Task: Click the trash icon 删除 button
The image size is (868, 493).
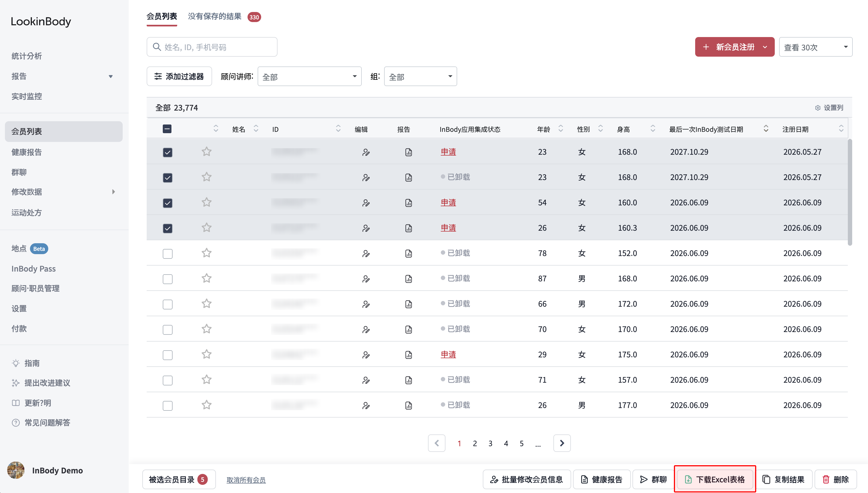Action: [836, 479]
